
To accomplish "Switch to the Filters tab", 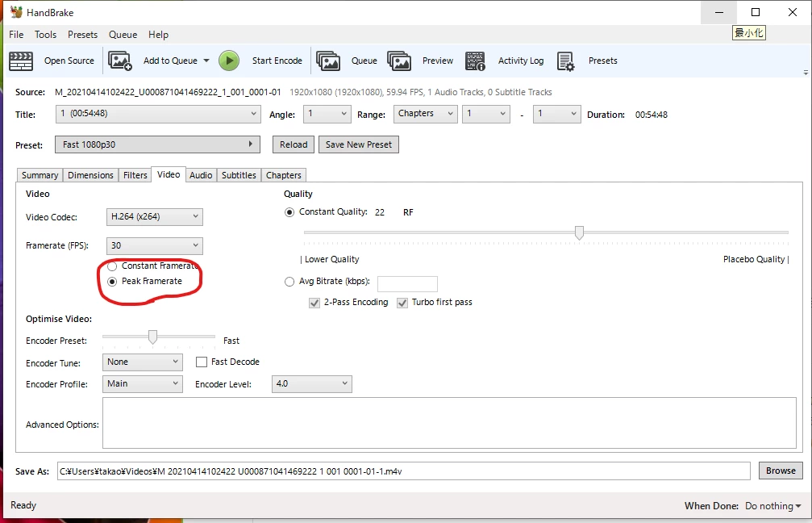I will click(x=135, y=175).
